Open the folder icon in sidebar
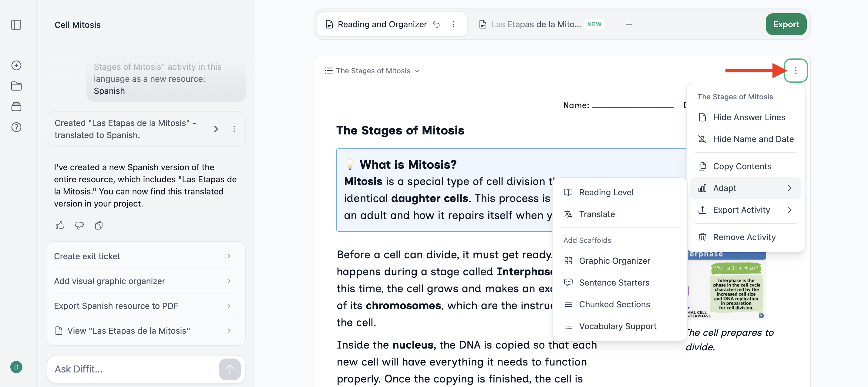Screen dimensions: 868x387 click(x=16, y=86)
